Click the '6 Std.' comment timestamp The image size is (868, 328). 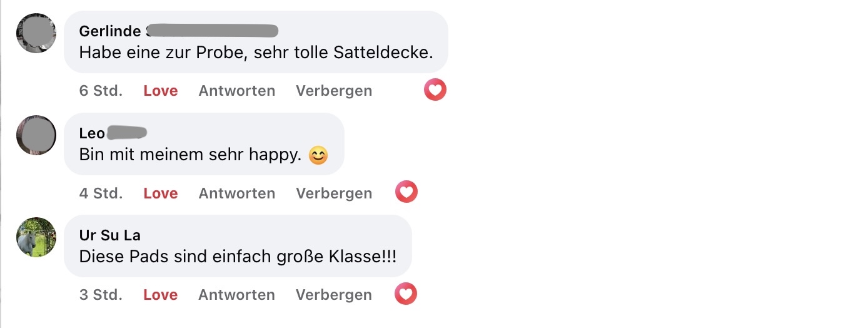pyautogui.click(x=101, y=91)
